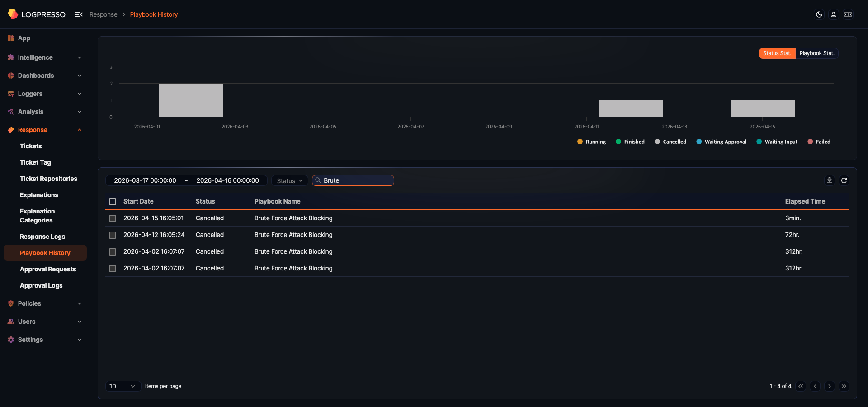Open the Status filter dropdown
This screenshot has height=407, width=868.
[289, 180]
